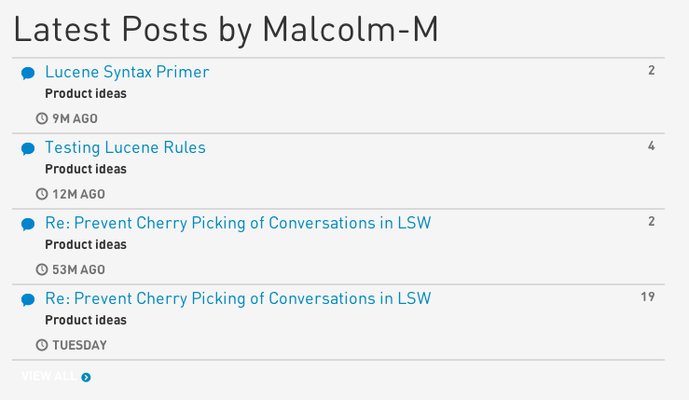Image resolution: width=689 pixels, height=400 pixels.
Task: Click the VIEW ALL link
Action: point(49,376)
